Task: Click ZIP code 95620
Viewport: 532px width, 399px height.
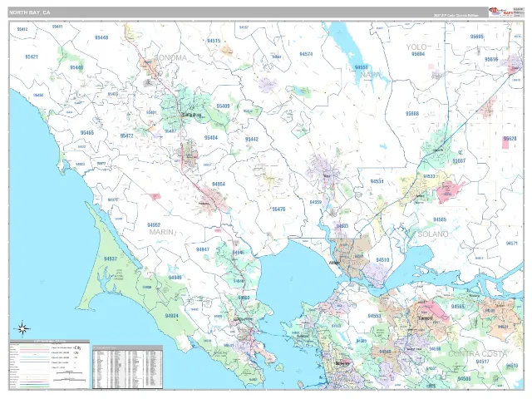Action: coord(510,139)
